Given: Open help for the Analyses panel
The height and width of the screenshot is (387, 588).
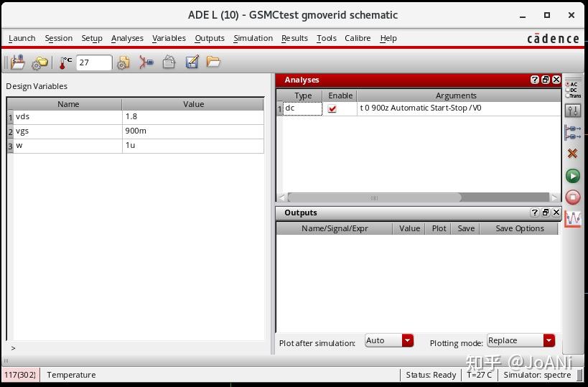Looking at the screenshot, I should [x=535, y=80].
